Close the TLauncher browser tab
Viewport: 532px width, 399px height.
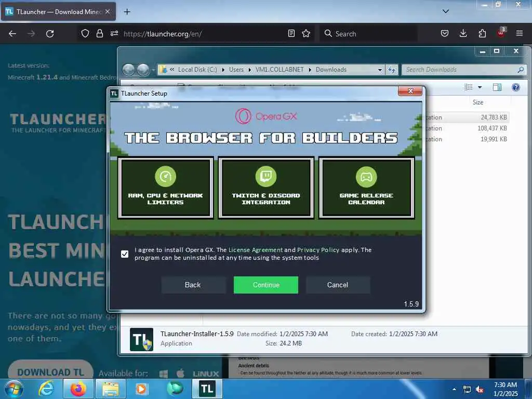(x=108, y=11)
